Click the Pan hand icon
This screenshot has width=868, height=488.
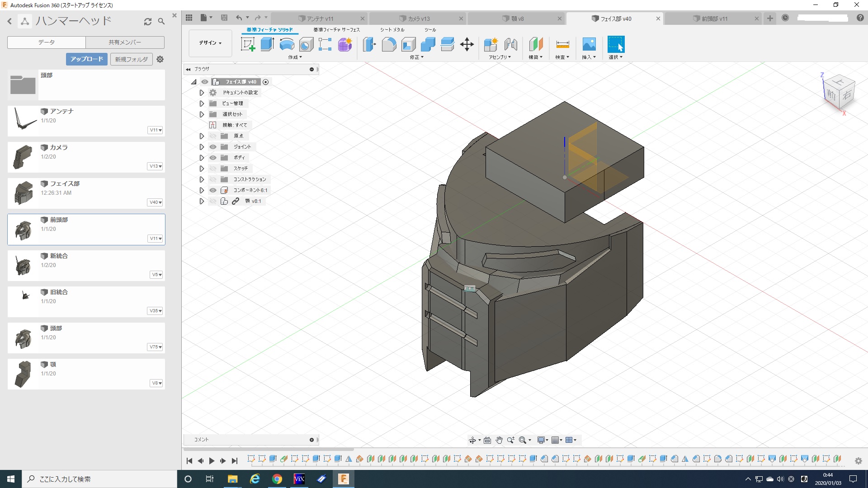coord(499,440)
